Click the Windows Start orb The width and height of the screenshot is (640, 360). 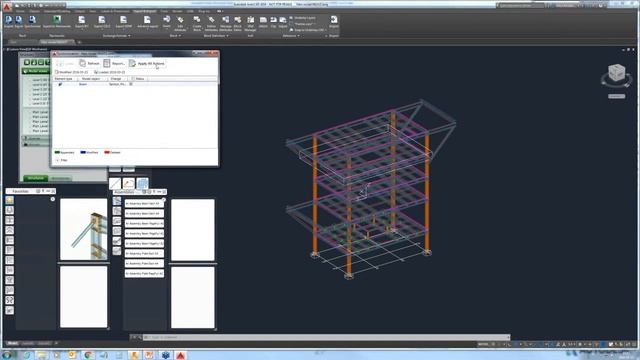[7, 355]
